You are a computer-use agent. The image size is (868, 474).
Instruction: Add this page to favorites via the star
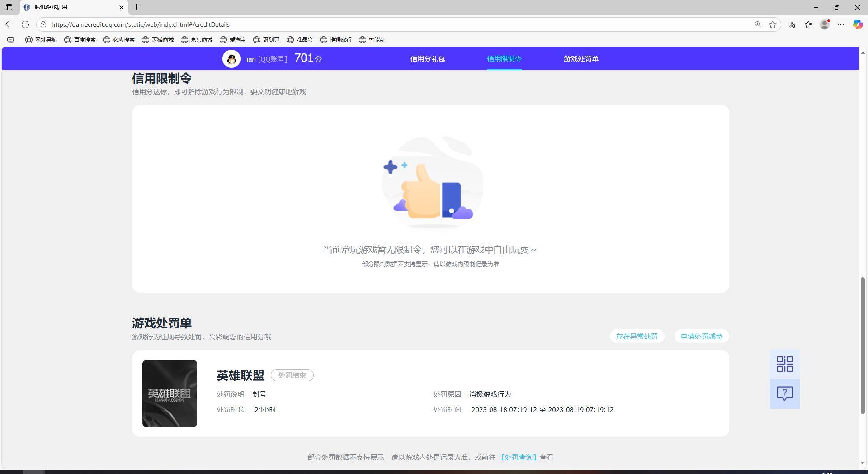[773, 24]
